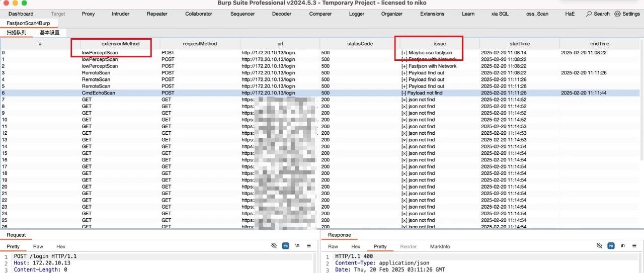Screen dimensions: 644x273
Task: Click the macOS green zoom window button
Action: pos(24,3)
